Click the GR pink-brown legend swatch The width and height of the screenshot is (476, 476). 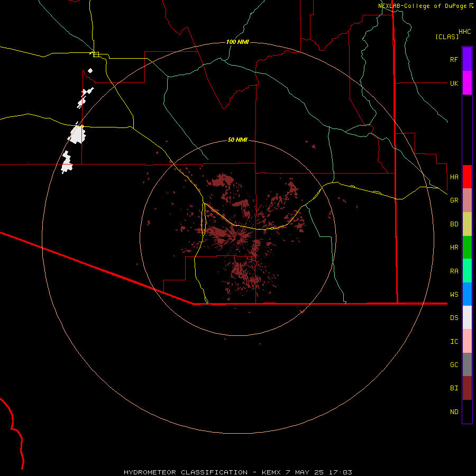pyautogui.click(x=467, y=200)
